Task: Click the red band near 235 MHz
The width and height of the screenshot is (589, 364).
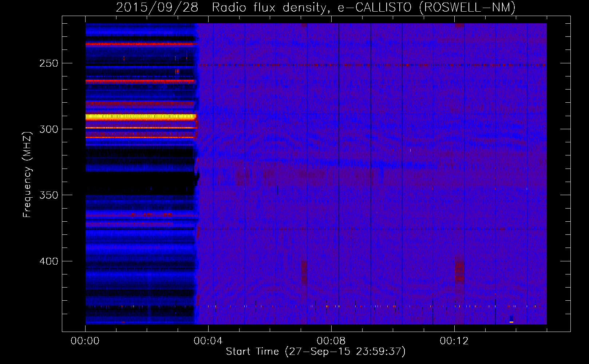Action: coord(141,44)
